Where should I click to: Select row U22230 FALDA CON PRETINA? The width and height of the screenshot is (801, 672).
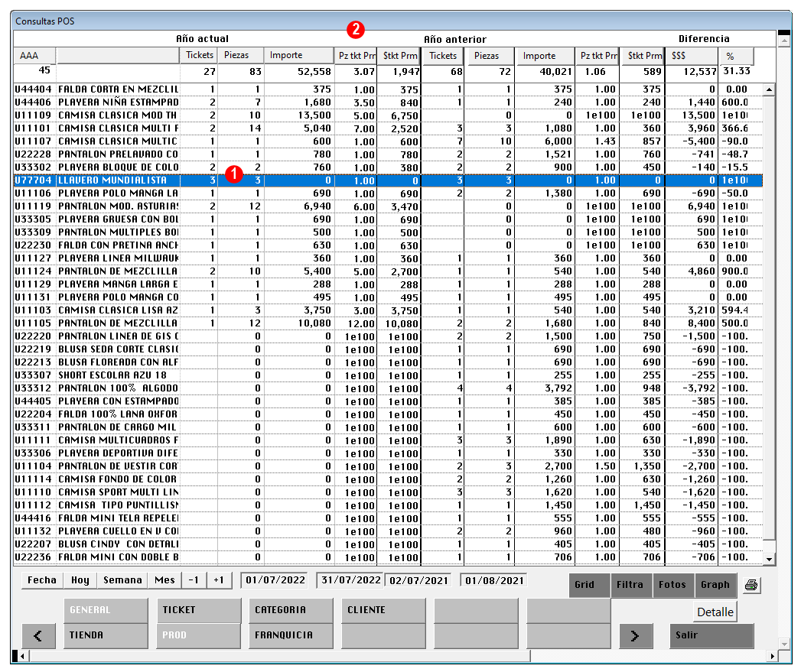click(388, 245)
